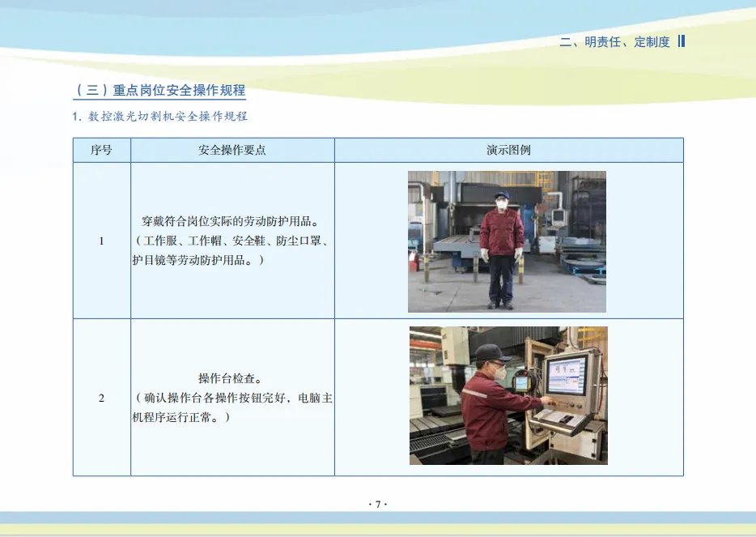Click the 序号 column header
This screenshot has height=537, width=756.
[x=101, y=150]
